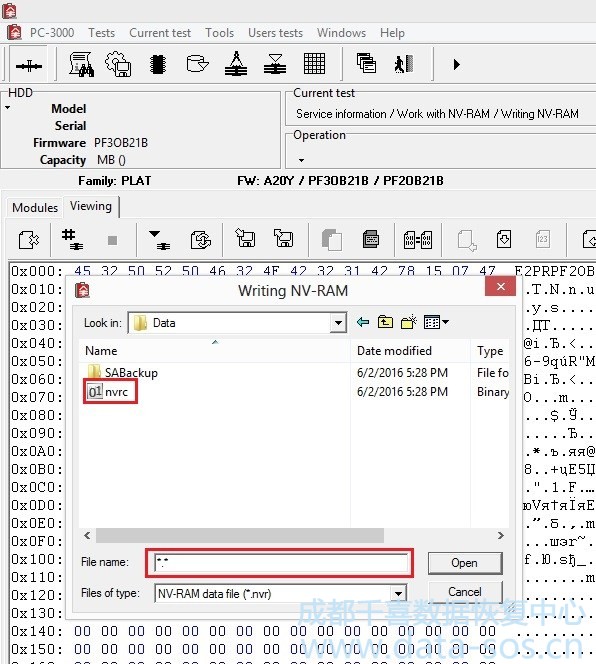Close the Writing NV-RAM dialog
Image resolution: width=596 pixels, height=664 pixels.
pos(500,287)
